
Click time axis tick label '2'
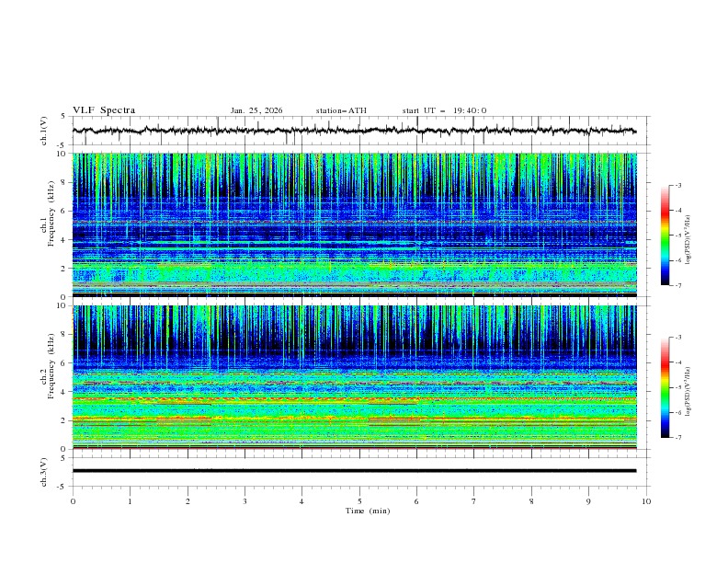188,501
